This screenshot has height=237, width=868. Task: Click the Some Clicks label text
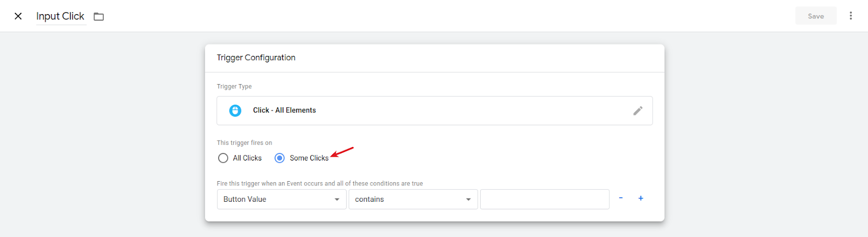[309, 158]
